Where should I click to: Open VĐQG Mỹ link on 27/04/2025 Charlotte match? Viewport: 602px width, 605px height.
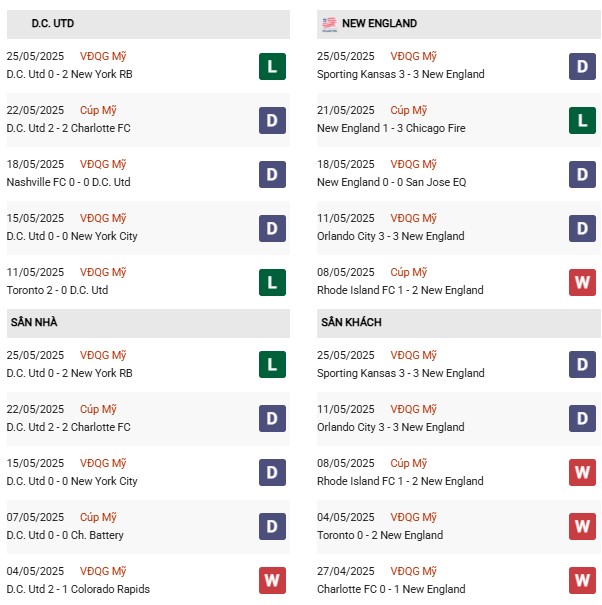click(413, 571)
